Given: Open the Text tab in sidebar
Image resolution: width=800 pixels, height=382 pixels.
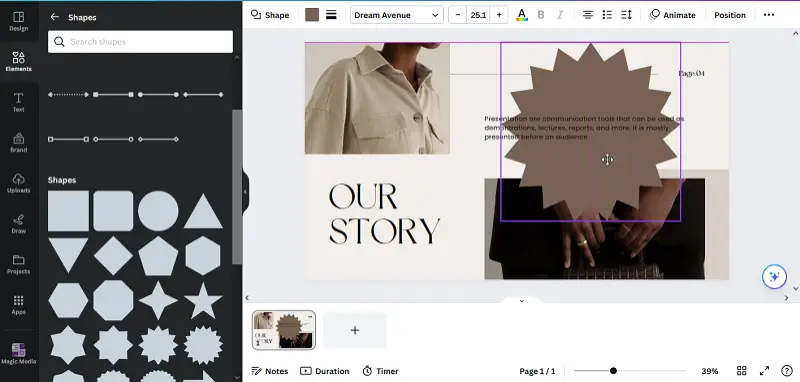Looking at the screenshot, I should [18, 103].
